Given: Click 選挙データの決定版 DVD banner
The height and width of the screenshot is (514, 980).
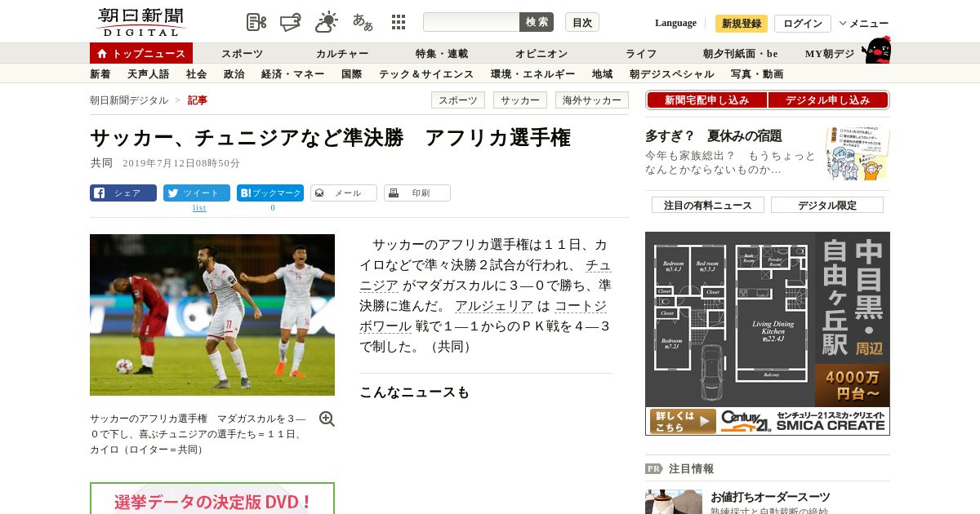Looking at the screenshot, I should coord(212,498).
